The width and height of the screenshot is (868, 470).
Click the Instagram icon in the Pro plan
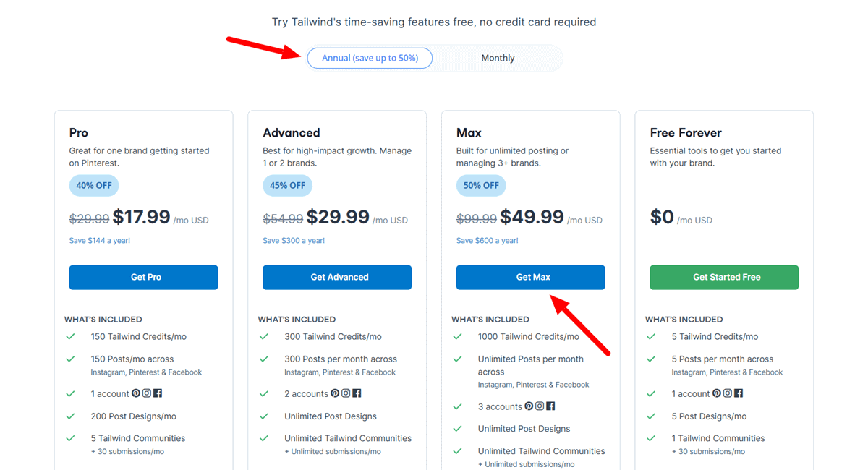(147, 394)
